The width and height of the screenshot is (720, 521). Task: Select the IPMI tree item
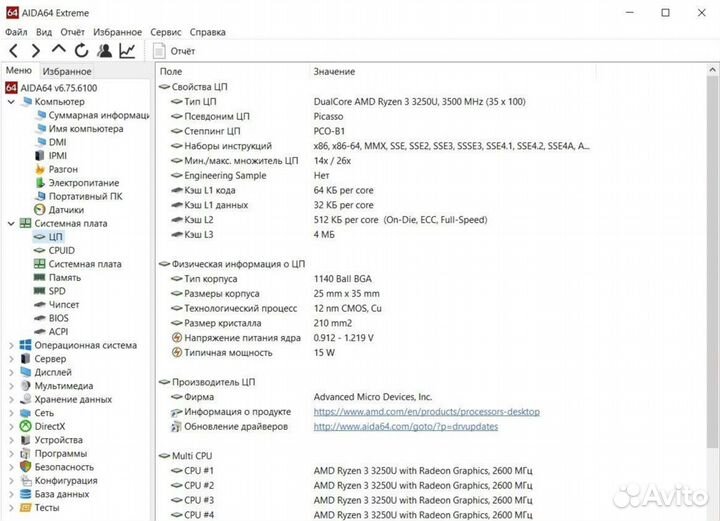(x=51, y=156)
